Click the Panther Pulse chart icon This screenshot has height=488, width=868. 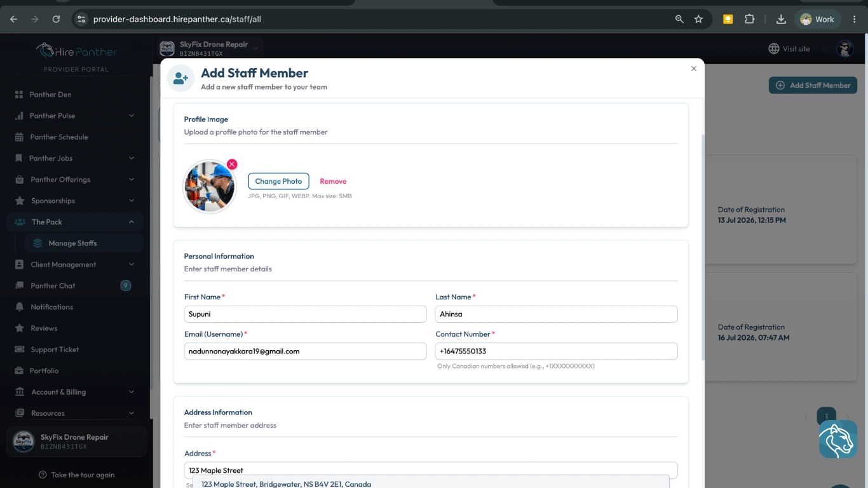pos(19,116)
